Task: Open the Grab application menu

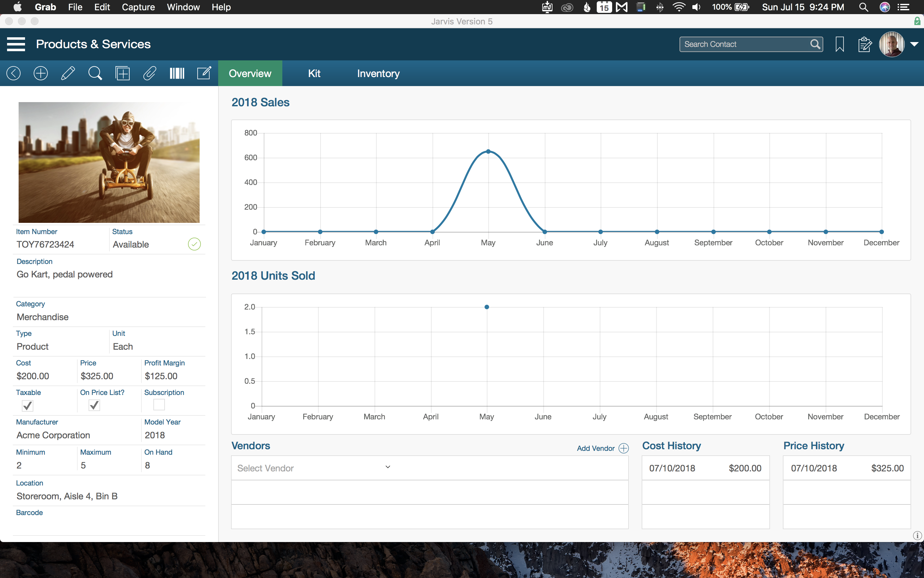Action: point(46,7)
